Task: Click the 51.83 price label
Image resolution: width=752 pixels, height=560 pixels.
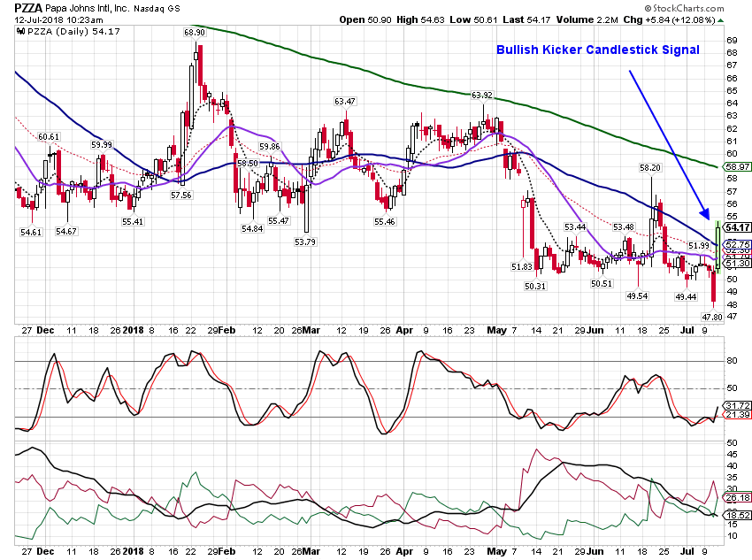Action: pos(522,266)
